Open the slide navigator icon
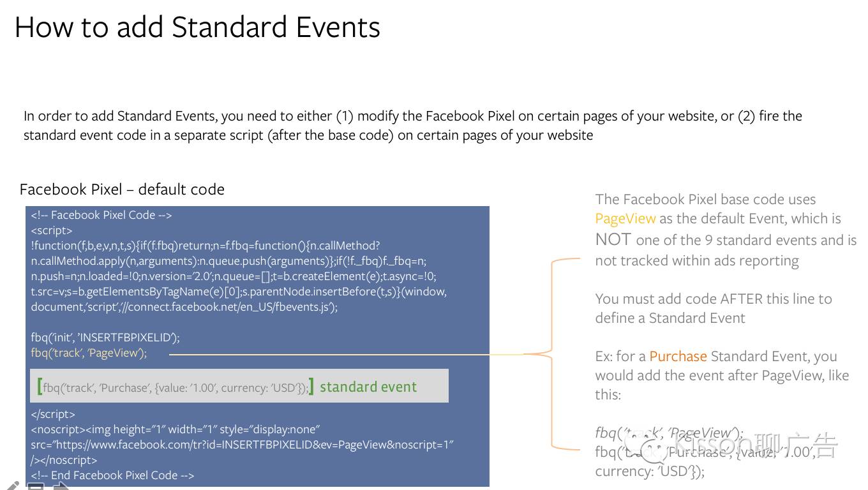The width and height of the screenshot is (868, 490). point(36,486)
